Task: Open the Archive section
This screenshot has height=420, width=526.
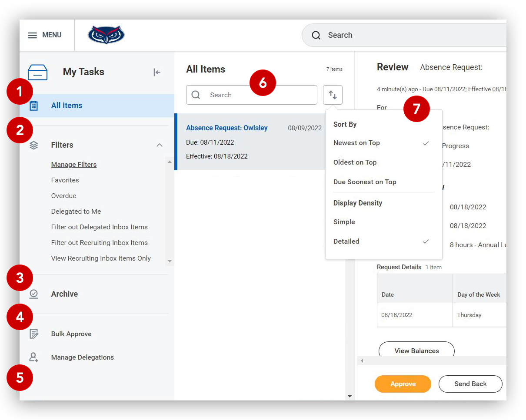Action: coord(64,294)
